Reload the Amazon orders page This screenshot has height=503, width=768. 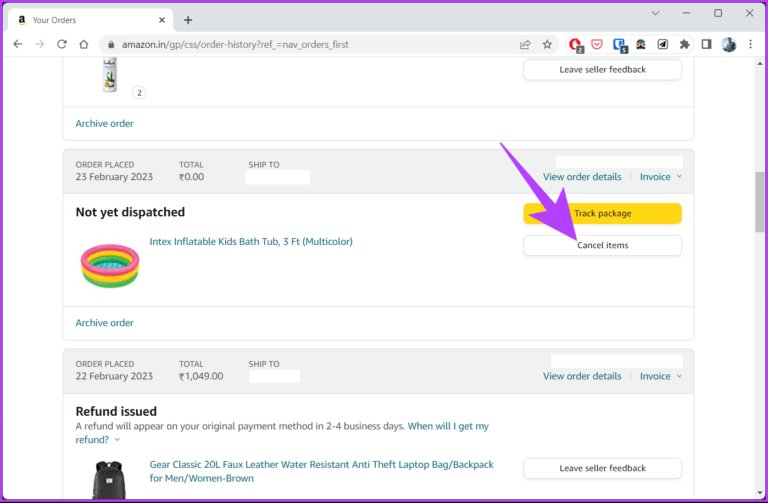coord(62,45)
